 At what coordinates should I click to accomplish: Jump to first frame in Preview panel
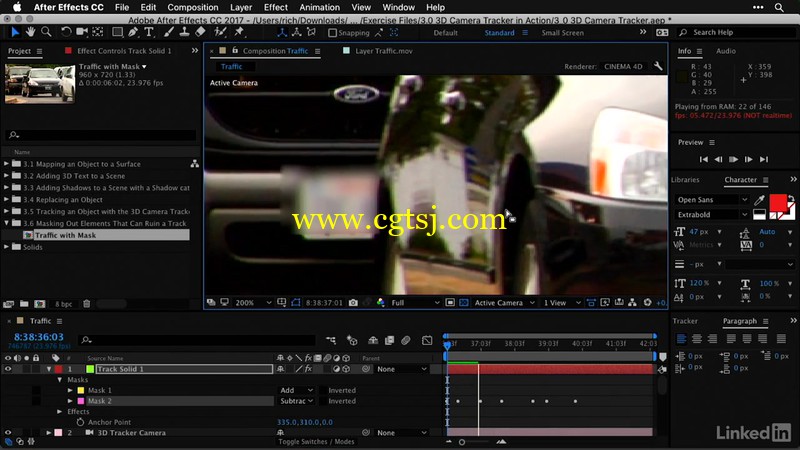point(704,159)
